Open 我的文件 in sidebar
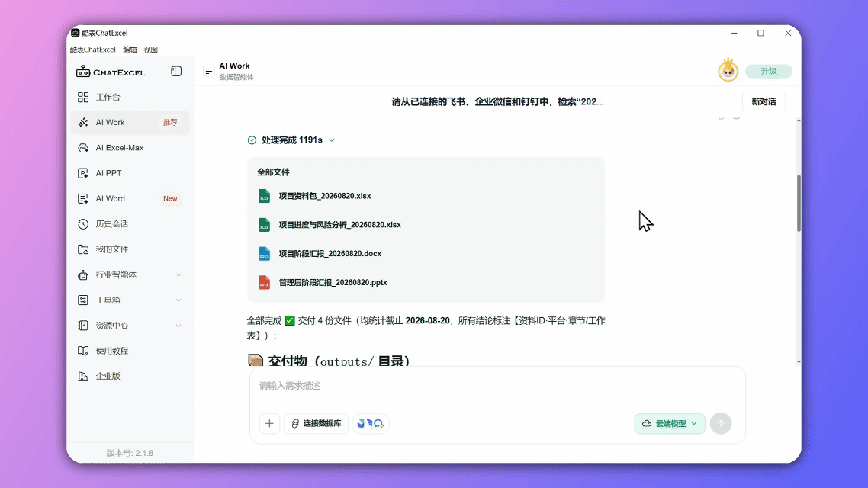868x488 pixels. point(130,249)
